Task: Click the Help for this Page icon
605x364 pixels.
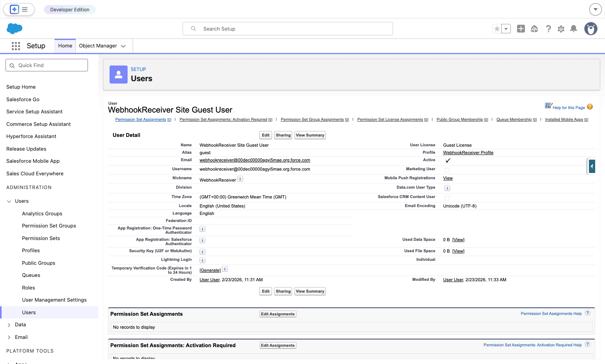Action: point(590,107)
